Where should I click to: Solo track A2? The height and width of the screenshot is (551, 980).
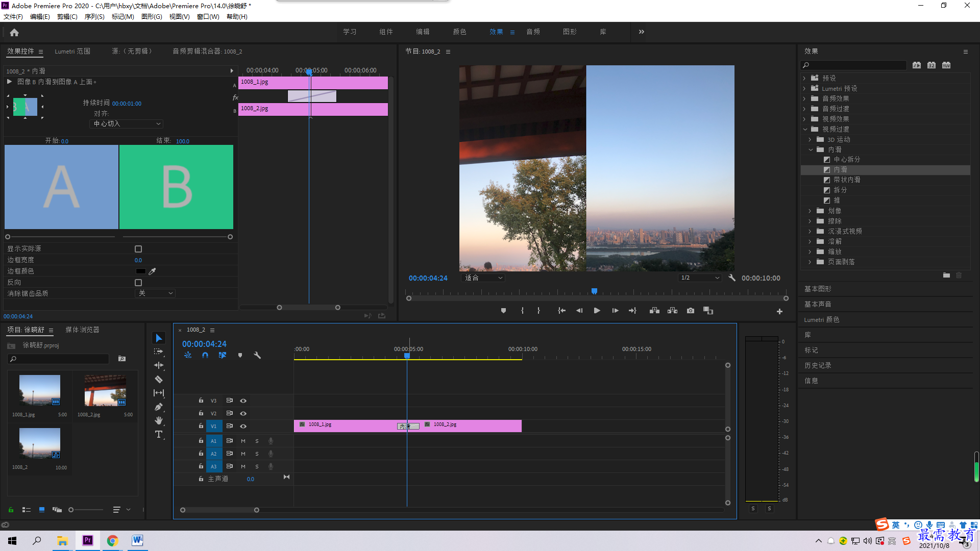point(257,454)
